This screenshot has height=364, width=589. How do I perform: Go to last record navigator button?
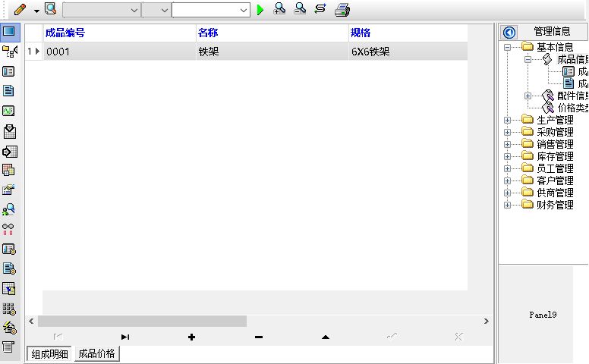(125, 337)
